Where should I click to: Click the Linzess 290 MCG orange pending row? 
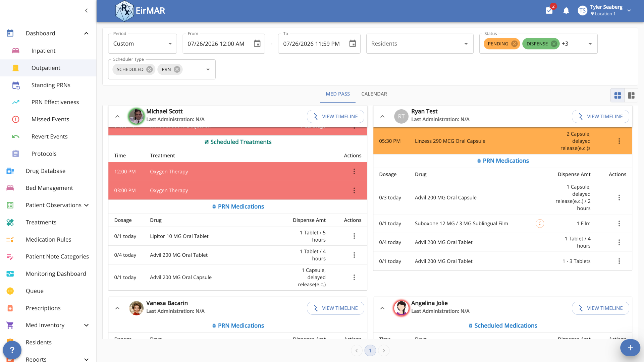pos(502,141)
